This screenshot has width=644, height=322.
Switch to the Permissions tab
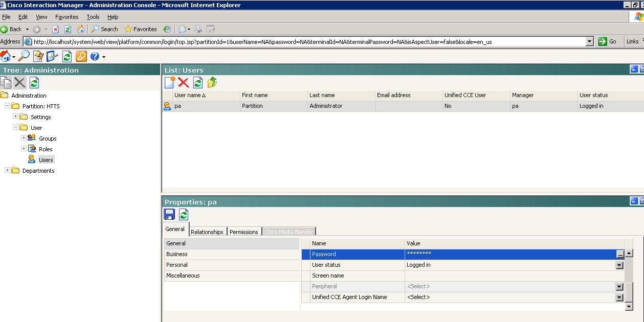[x=244, y=232]
